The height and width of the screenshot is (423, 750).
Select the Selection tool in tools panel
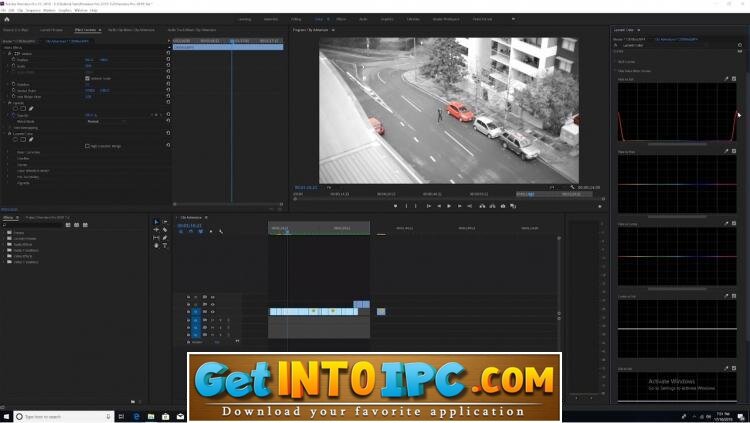point(156,222)
